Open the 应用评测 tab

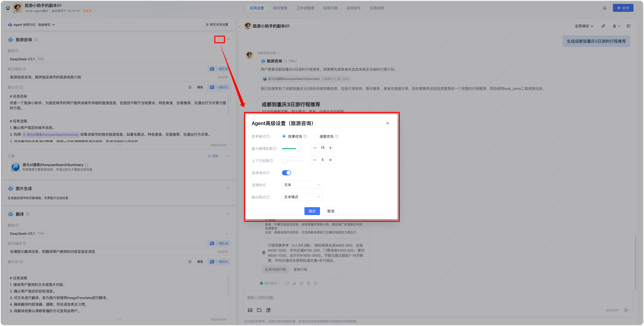[x=330, y=8]
